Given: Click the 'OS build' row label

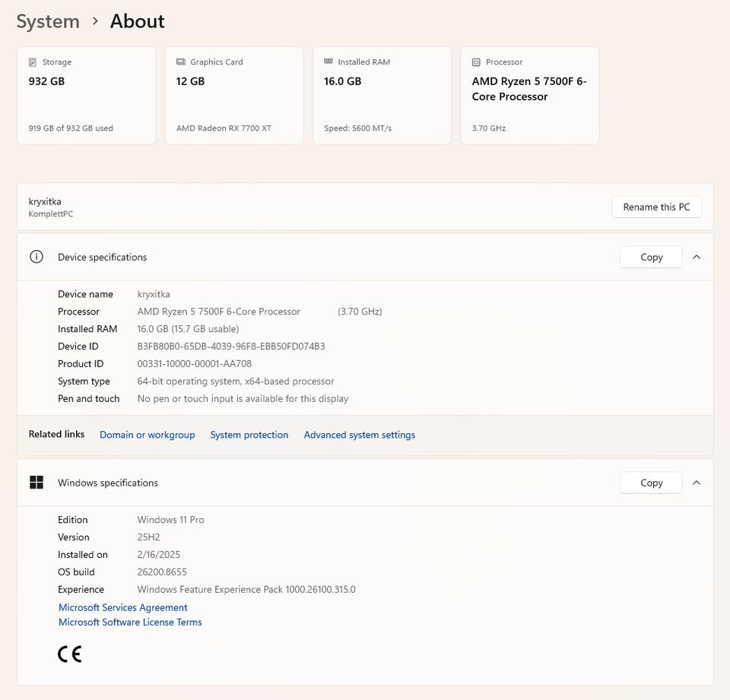Looking at the screenshot, I should (x=76, y=572).
